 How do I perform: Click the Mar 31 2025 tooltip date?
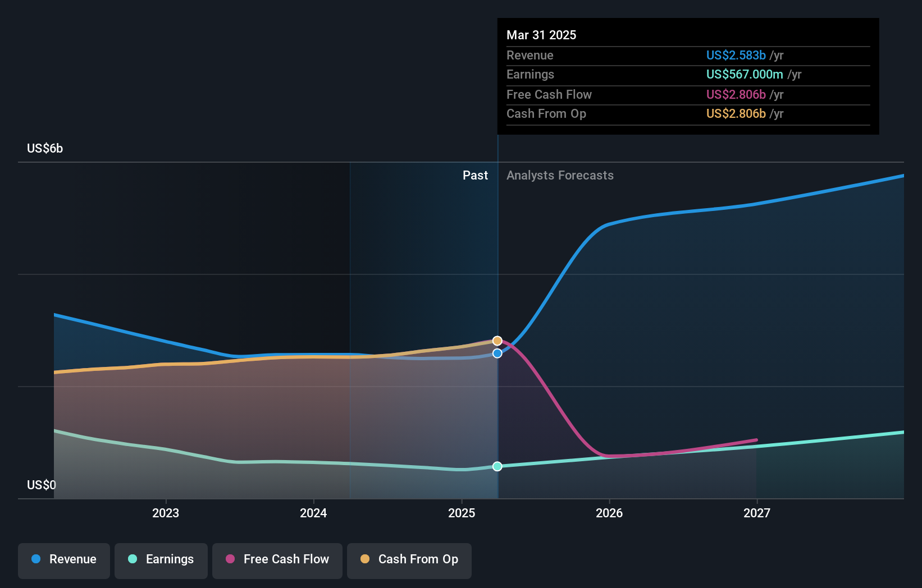[541, 35]
